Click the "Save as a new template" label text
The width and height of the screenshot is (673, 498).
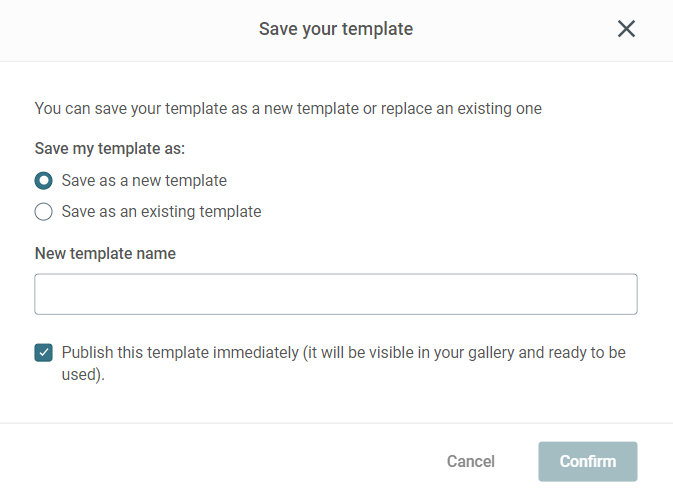[144, 181]
